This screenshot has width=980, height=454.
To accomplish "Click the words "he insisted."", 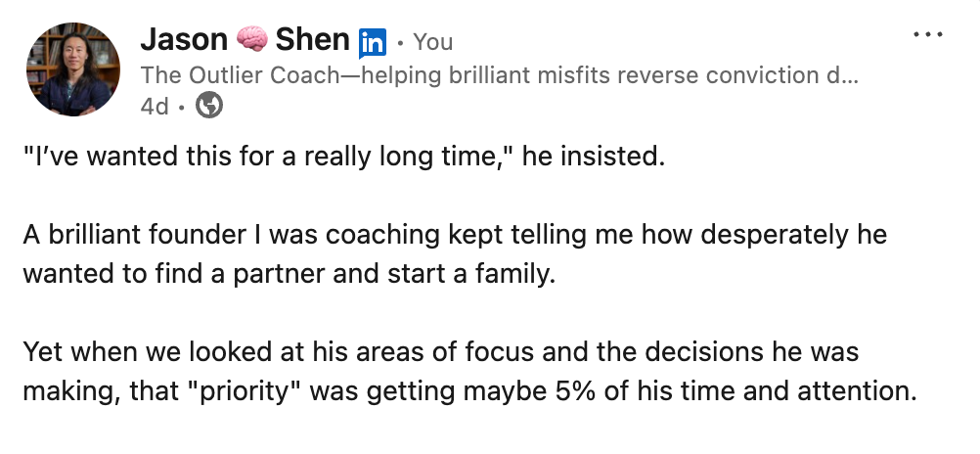I will [593, 157].
